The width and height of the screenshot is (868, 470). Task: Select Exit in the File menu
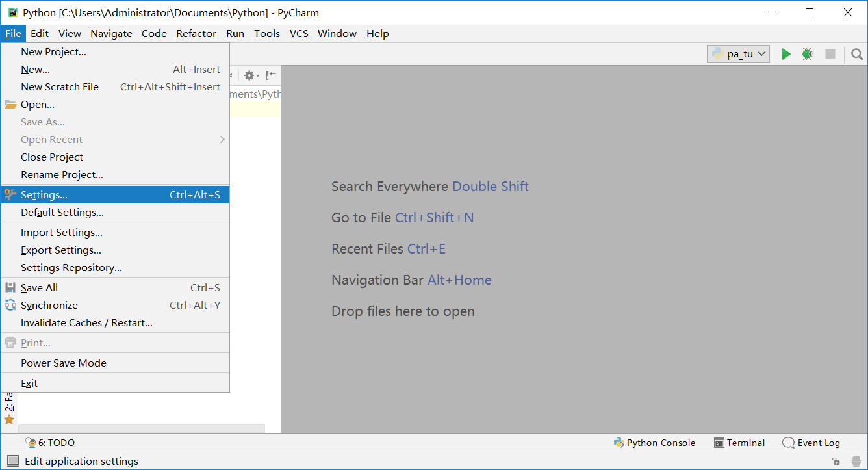click(115, 384)
